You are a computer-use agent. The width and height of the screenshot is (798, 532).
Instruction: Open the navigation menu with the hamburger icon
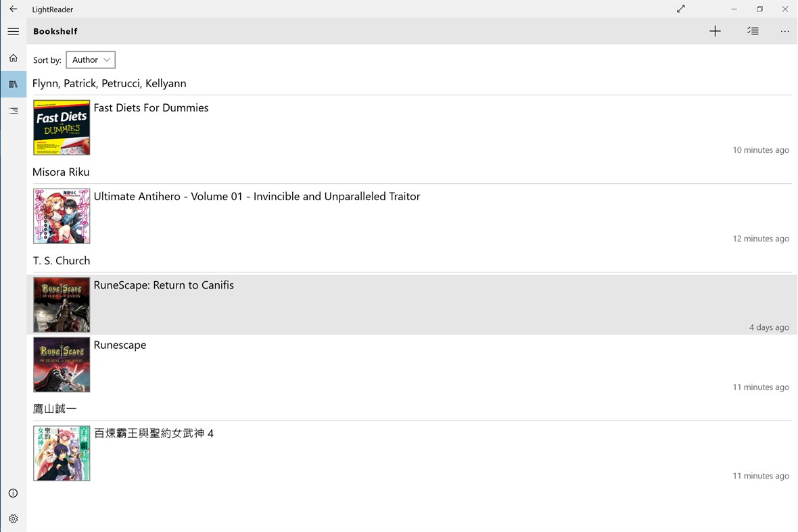click(x=13, y=31)
